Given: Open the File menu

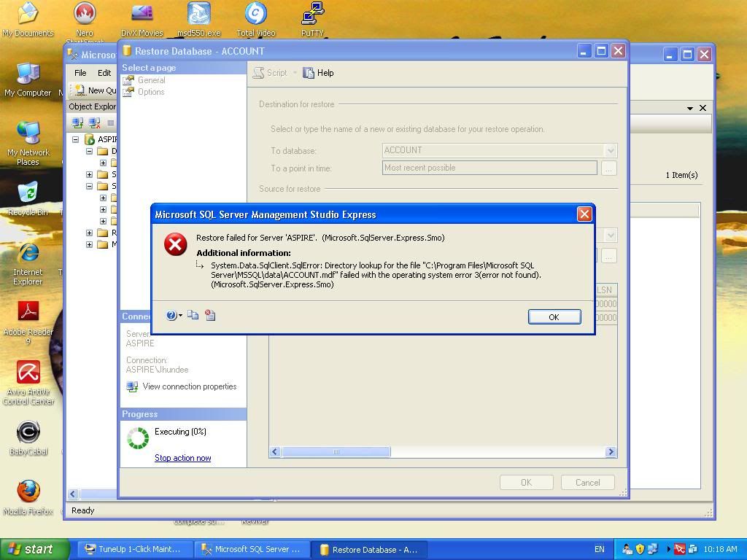Looking at the screenshot, I should [80, 73].
